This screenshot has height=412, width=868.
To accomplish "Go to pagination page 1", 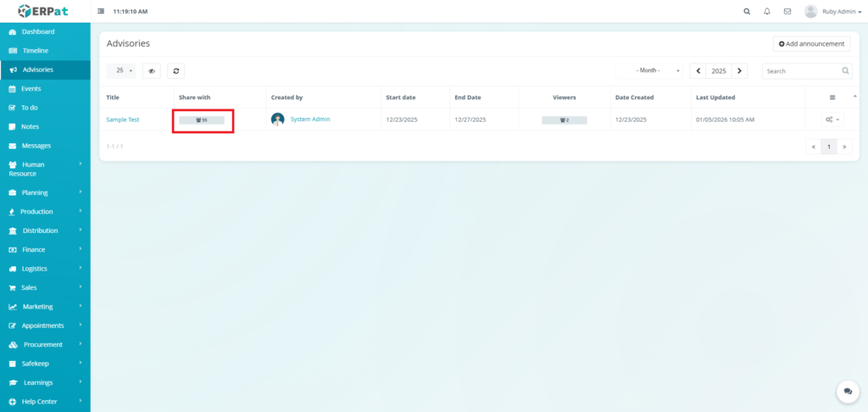I will pyautogui.click(x=829, y=147).
